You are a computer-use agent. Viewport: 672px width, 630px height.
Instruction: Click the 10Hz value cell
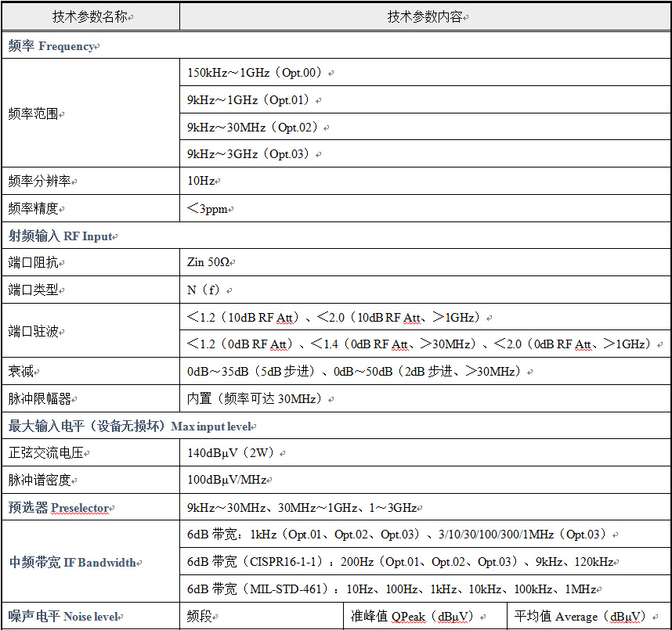(x=425, y=181)
